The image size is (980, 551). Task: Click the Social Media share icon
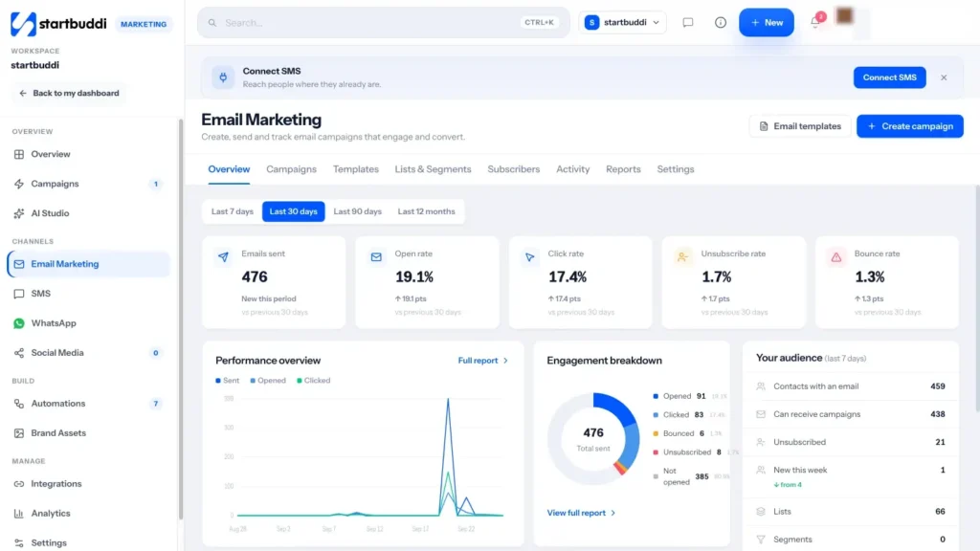19,353
